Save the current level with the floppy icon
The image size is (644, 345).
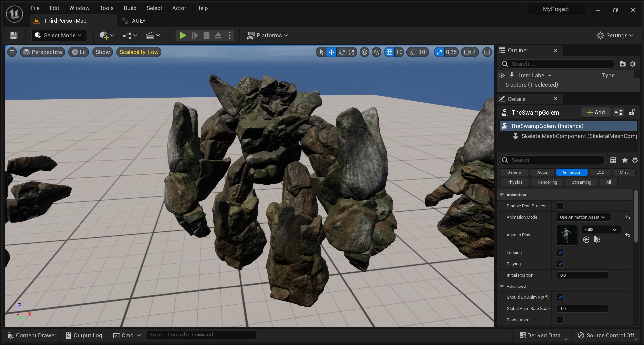tap(14, 35)
